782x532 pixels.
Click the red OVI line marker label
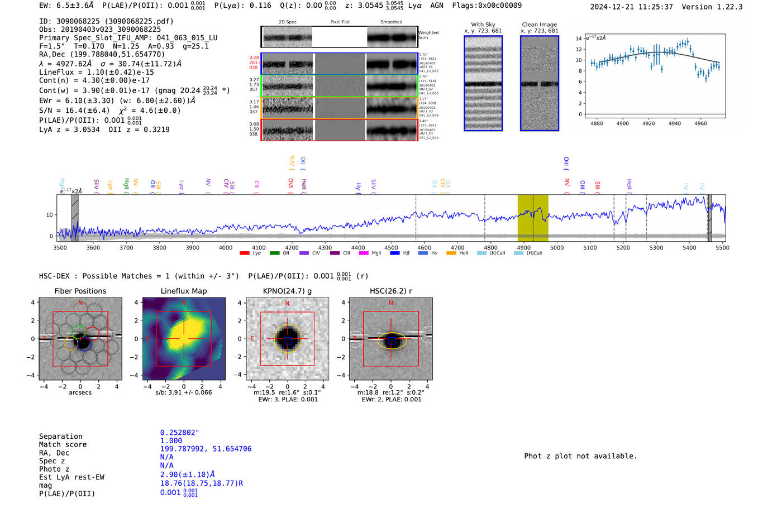click(x=290, y=183)
